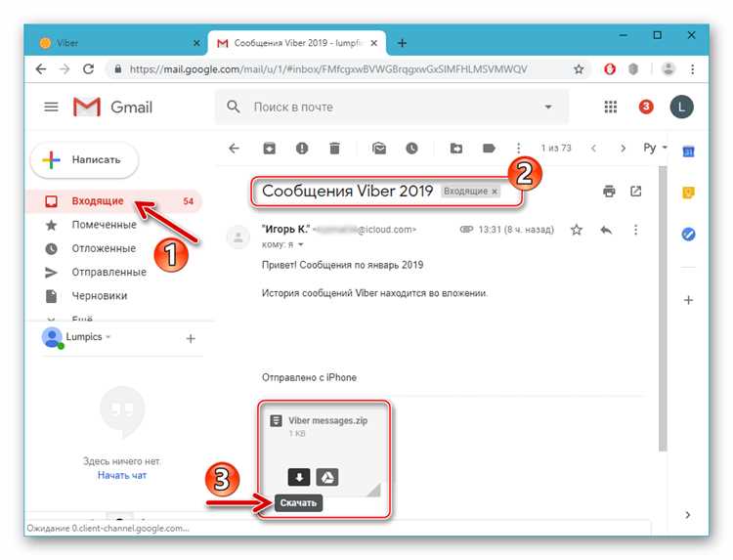Image resolution: width=733 pixels, height=560 pixels.
Task: Go back with the browser back arrow
Action: [x=41, y=69]
